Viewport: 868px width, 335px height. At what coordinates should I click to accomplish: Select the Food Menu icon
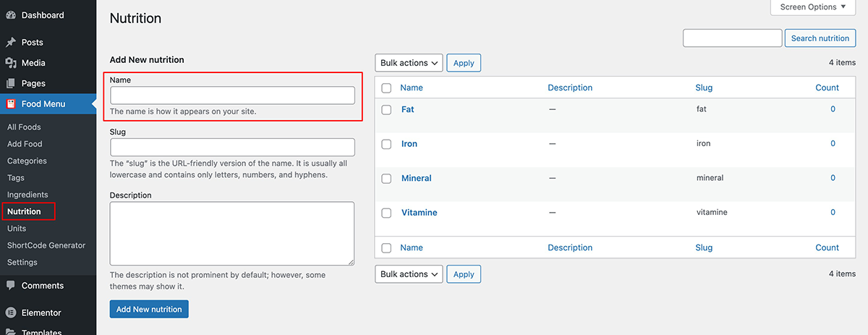[11, 104]
